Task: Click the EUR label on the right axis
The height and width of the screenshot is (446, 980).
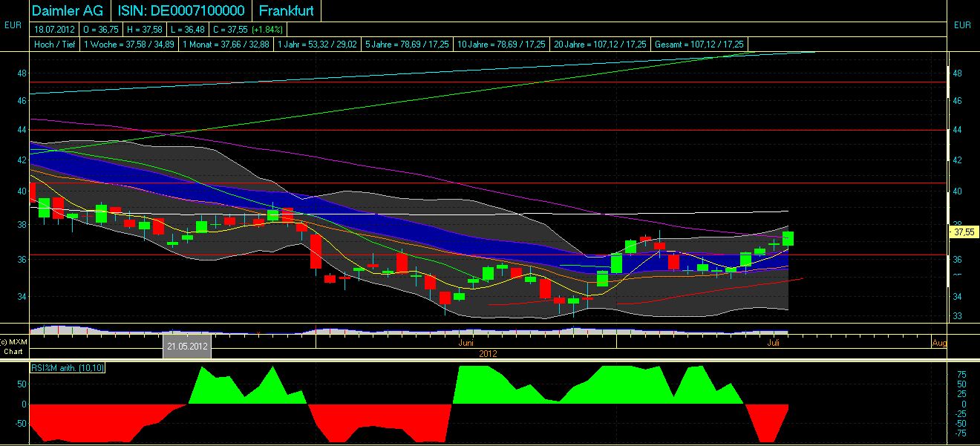Action: (x=962, y=25)
